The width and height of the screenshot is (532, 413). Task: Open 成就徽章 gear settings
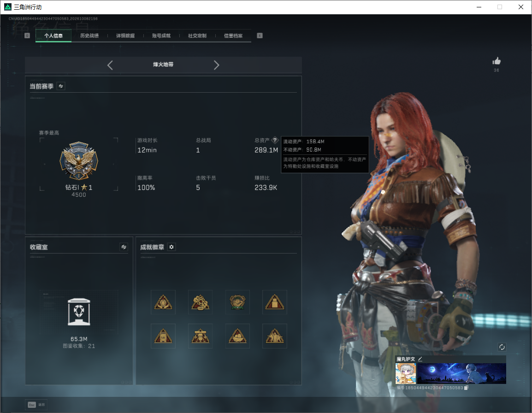pos(171,247)
